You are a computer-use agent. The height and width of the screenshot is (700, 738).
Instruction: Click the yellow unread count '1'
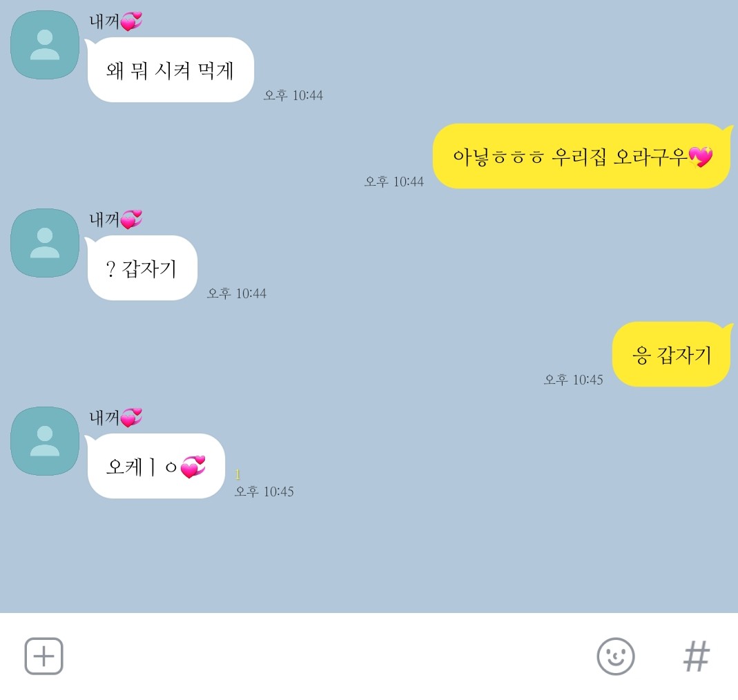point(237,474)
